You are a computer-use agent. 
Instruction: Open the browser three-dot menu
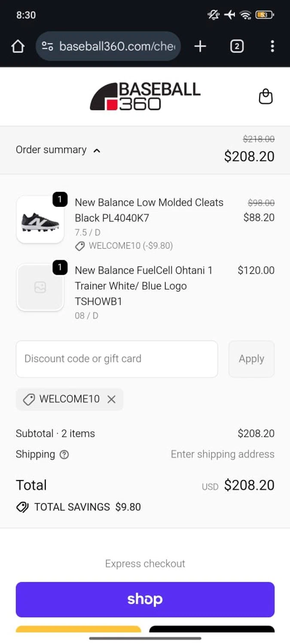tap(272, 46)
